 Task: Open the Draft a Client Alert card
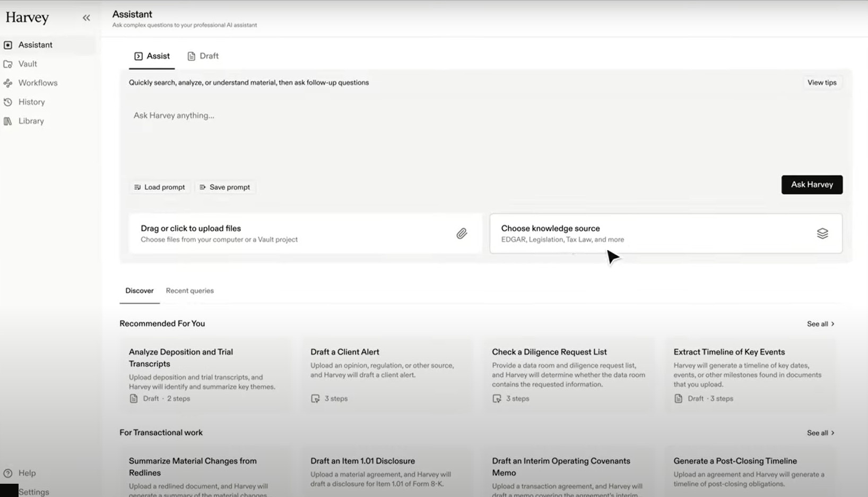[x=386, y=375]
